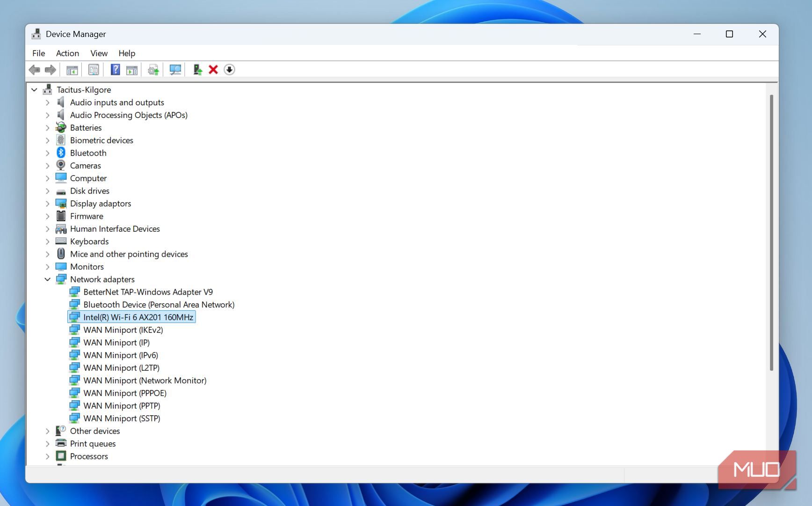Click the Firmware chip icon
Image resolution: width=812 pixels, height=506 pixels.
click(x=61, y=216)
